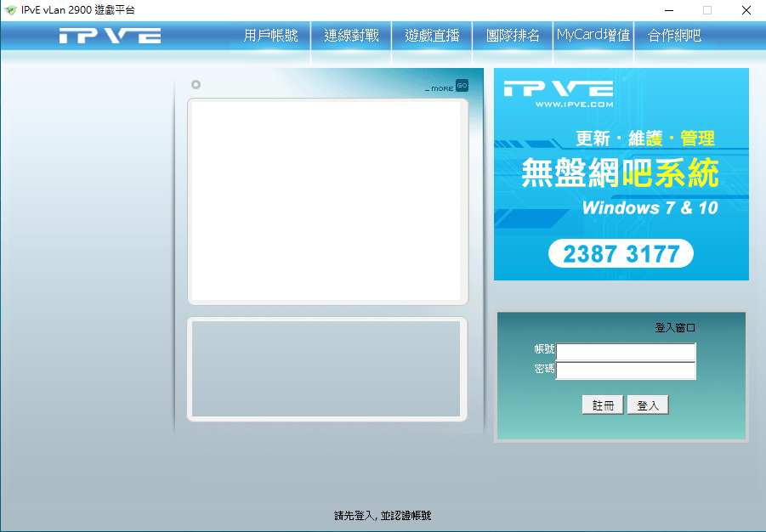
Task: Open the 連線對戰 menu tab
Action: (x=351, y=36)
